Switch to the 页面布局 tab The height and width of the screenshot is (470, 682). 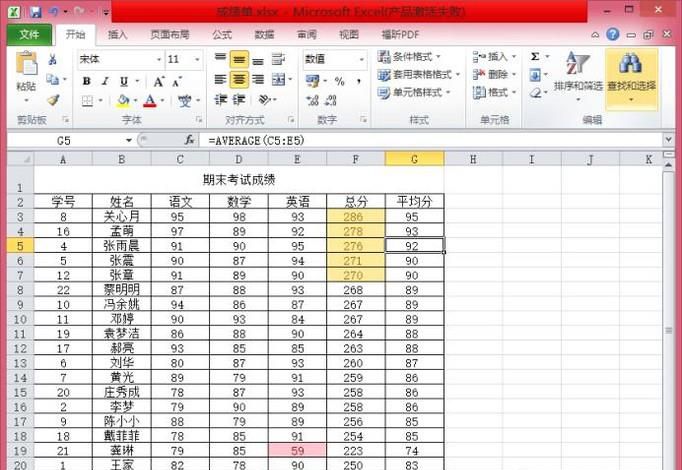click(170, 34)
